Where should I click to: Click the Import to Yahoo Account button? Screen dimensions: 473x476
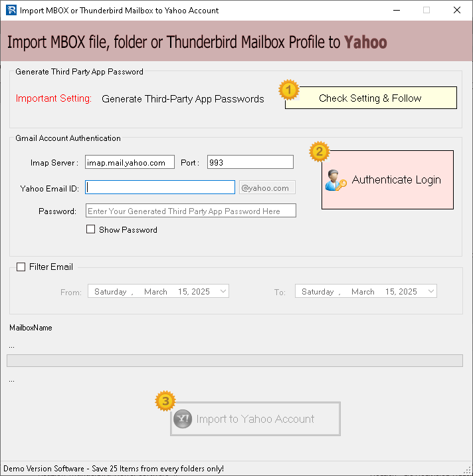255,419
